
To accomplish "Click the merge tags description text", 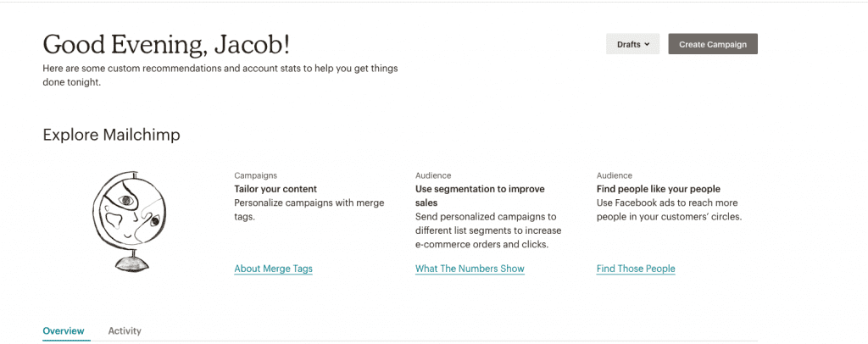I will [309, 209].
